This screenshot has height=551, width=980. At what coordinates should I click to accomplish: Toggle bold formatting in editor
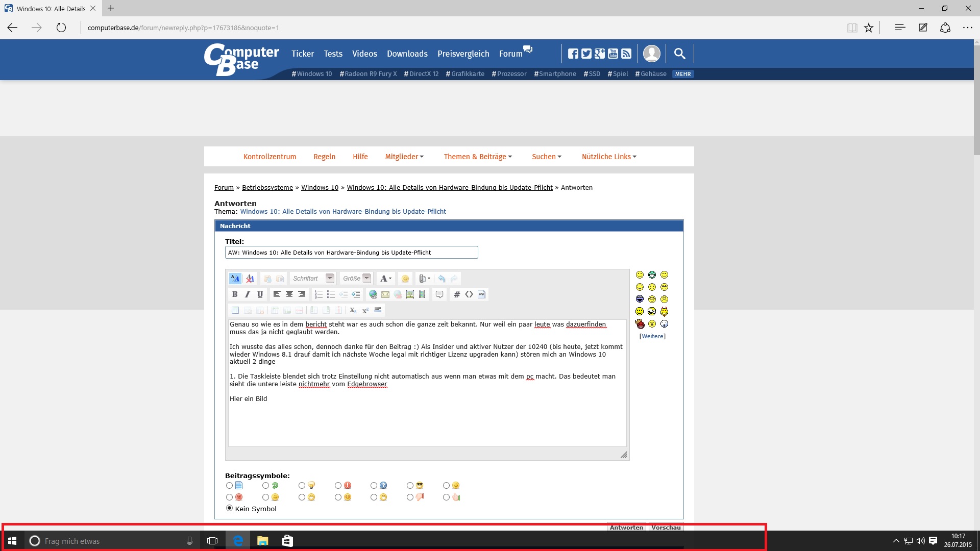click(x=235, y=294)
